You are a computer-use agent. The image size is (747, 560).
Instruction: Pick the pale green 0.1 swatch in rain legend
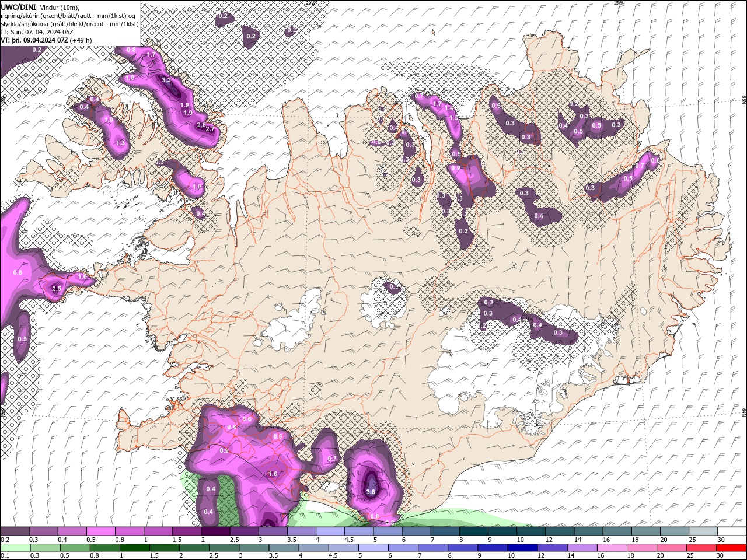pyautogui.click(x=15, y=548)
